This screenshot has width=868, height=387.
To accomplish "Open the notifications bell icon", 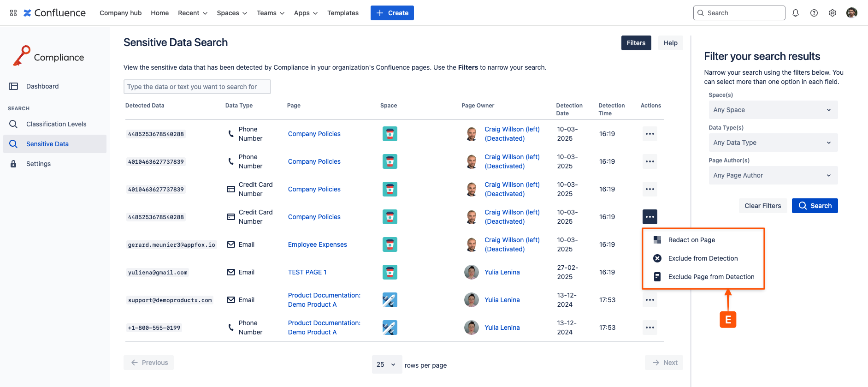I will pos(796,13).
